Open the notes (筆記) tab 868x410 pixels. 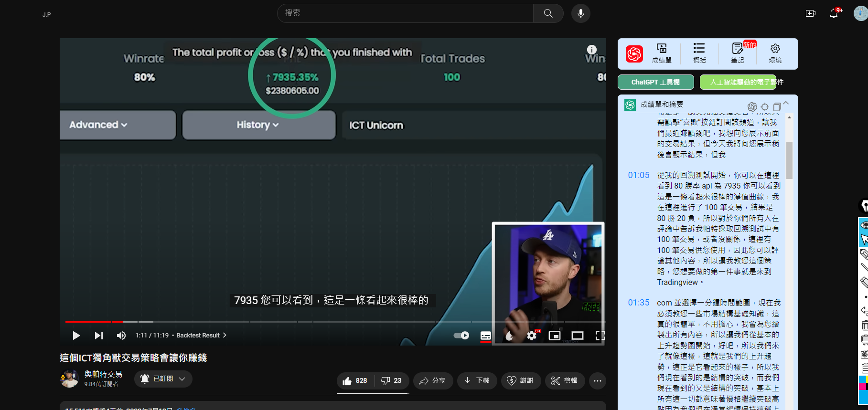738,53
